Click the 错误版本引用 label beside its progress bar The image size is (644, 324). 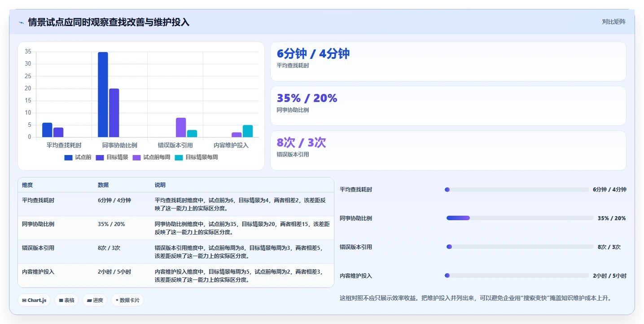tap(356, 247)
